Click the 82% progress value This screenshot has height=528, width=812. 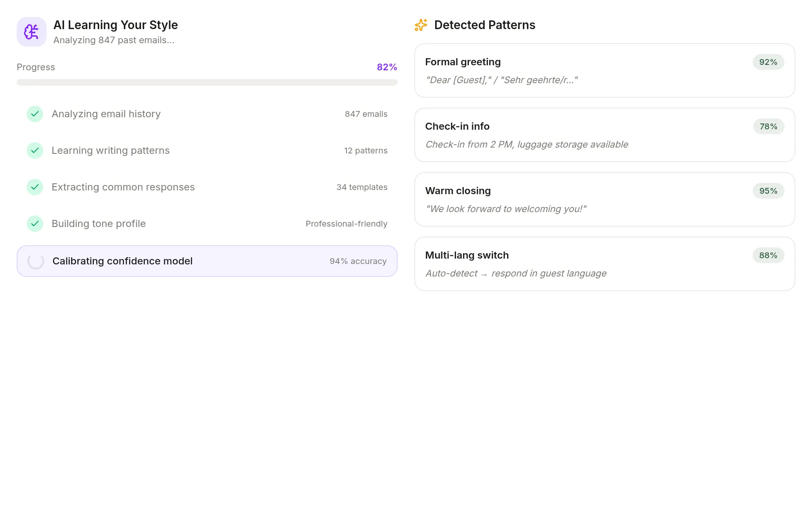pyautogui.click(x=387, y=67)
